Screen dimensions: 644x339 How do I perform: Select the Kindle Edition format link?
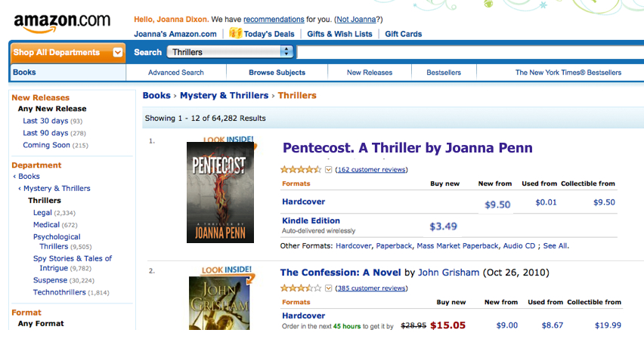[x=311, y=220]
